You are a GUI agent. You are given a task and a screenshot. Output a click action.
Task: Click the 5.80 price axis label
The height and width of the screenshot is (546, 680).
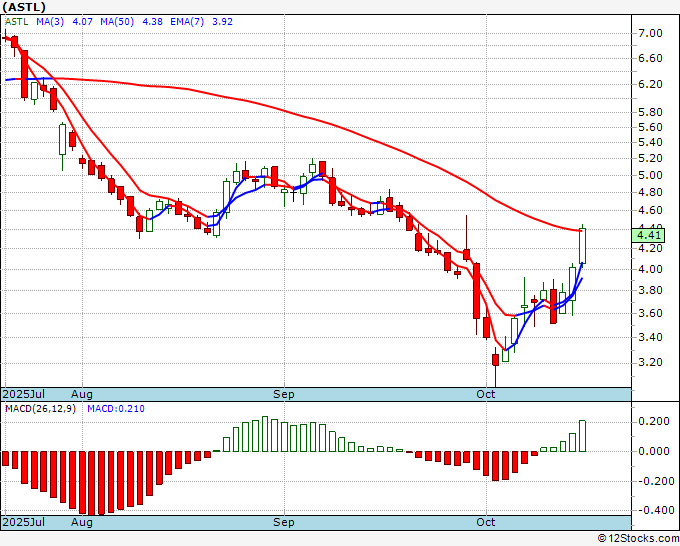tap(651, 112)
